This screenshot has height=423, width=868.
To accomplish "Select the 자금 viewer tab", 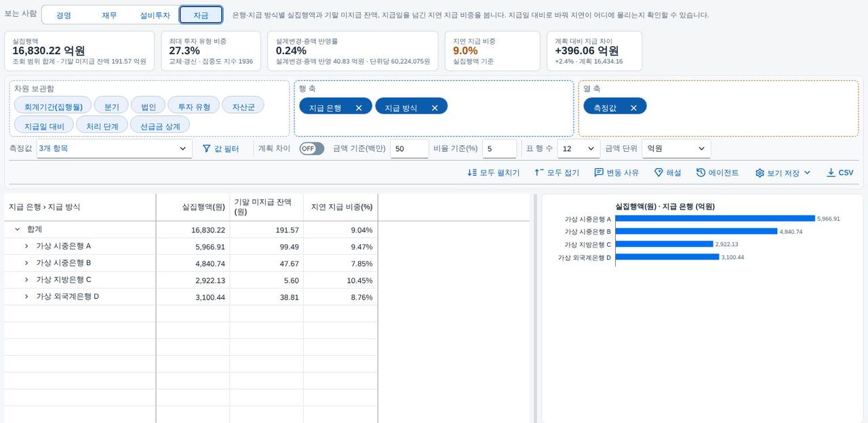I will 201,15.
